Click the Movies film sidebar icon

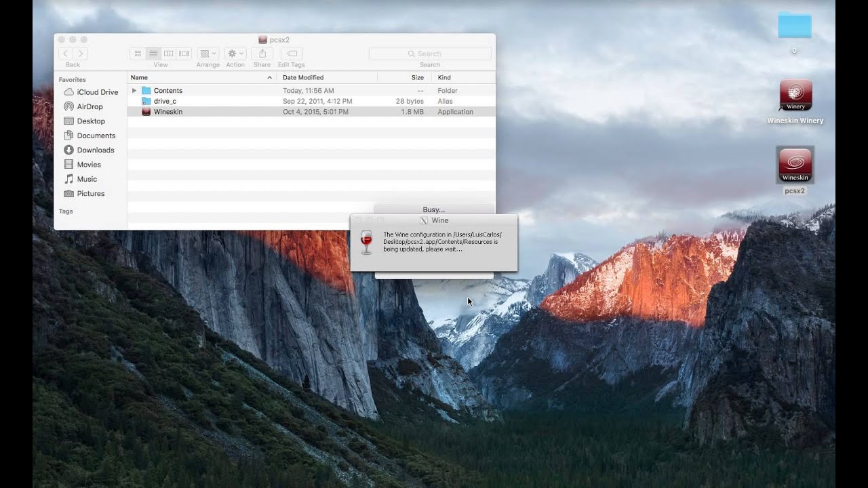[68, 165]
